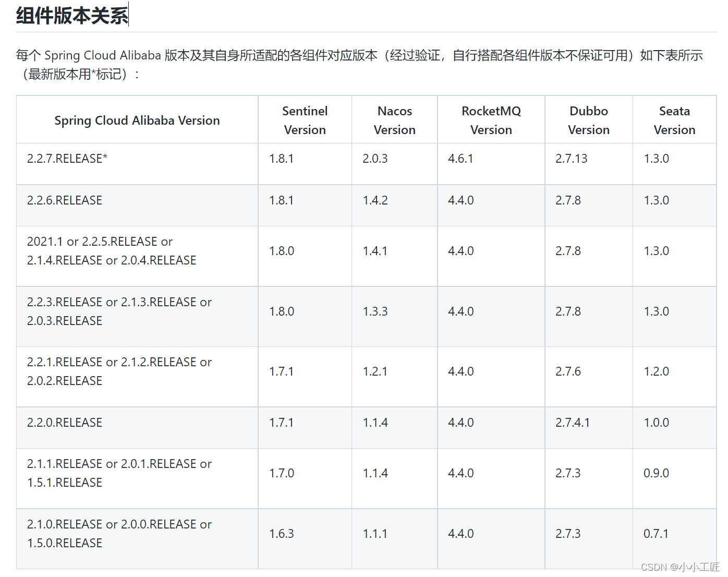Click the Spring Cloud Alibaba Version column header
The height and width of the screenshot is (577, 728).
pos(137,121)
